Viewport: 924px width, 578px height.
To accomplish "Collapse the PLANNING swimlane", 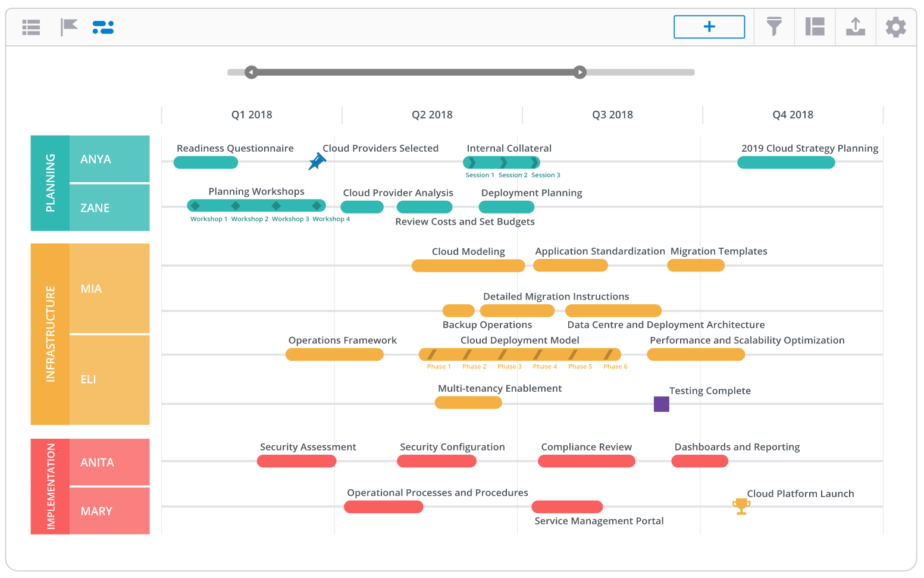I will tap(50, 183).
